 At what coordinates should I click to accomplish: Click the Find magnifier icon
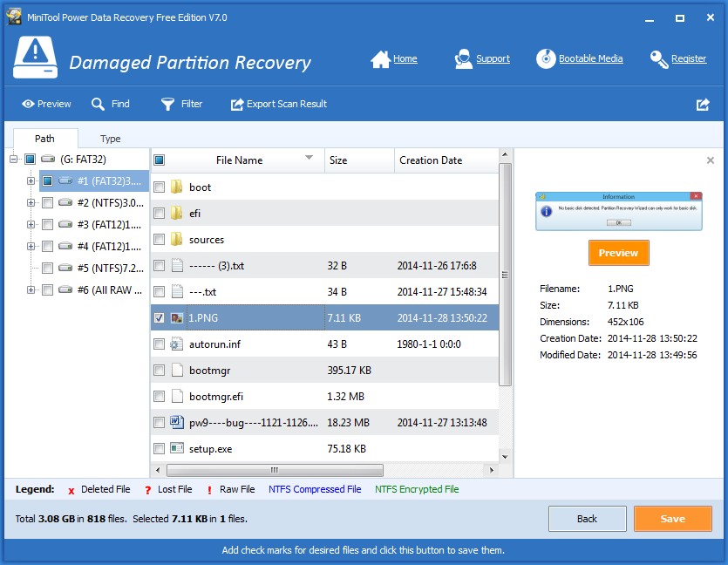pos(98,104)
